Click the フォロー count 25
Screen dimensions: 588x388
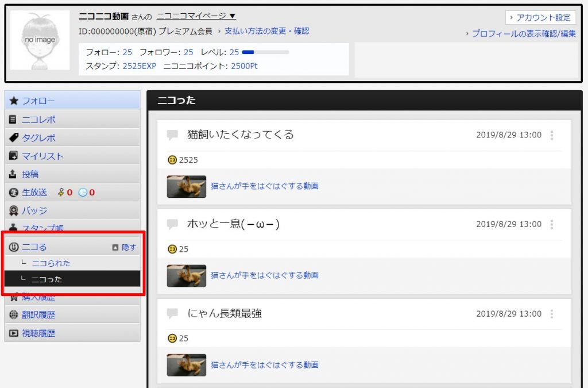[x=127, y=52]
